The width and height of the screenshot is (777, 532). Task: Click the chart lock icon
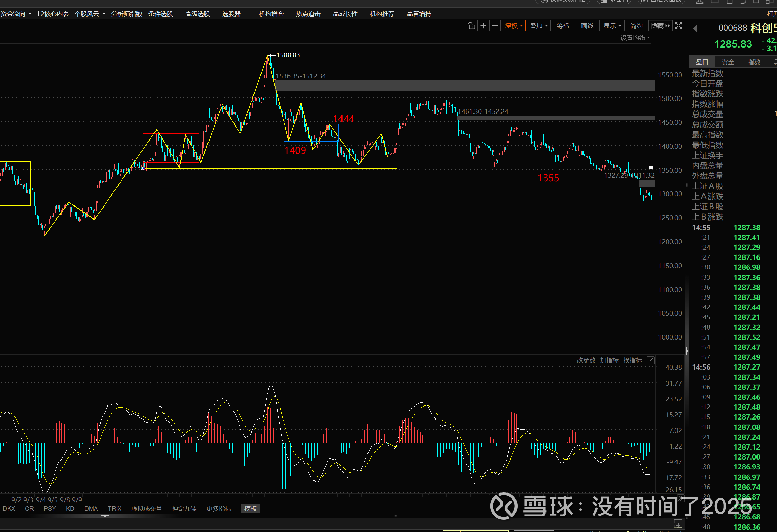tap(472, 26)
